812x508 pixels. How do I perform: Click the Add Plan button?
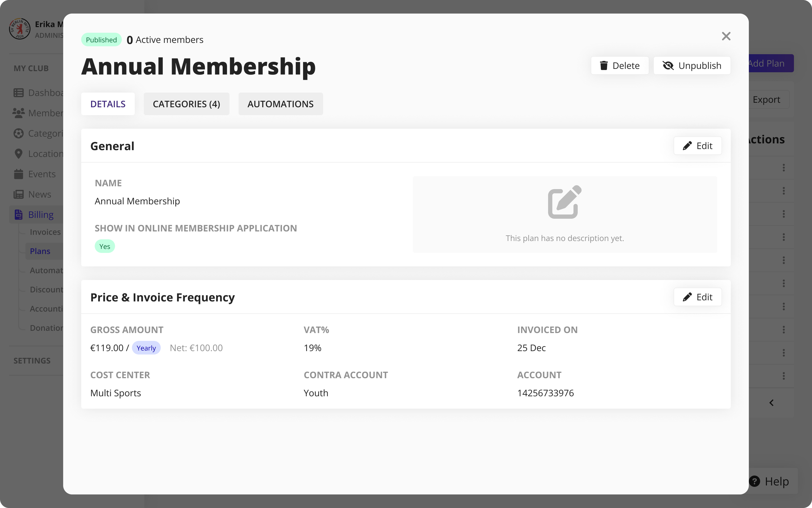tap(771, 63)
